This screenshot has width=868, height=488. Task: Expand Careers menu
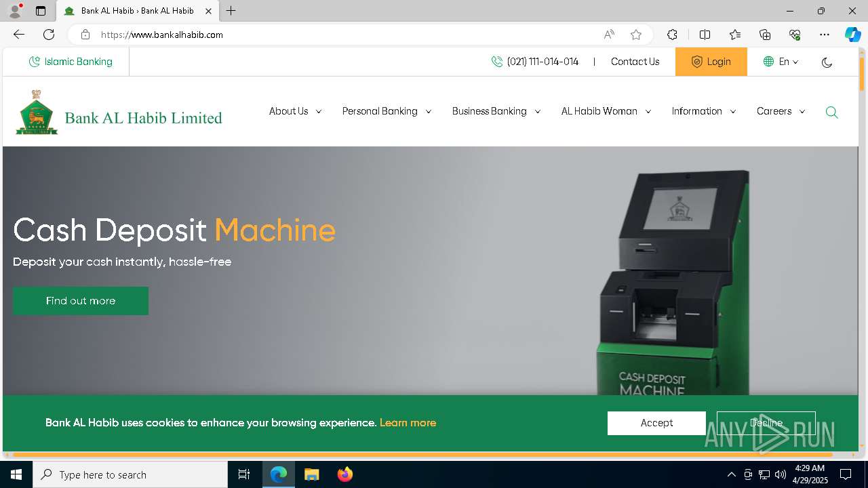click(781, 111)
